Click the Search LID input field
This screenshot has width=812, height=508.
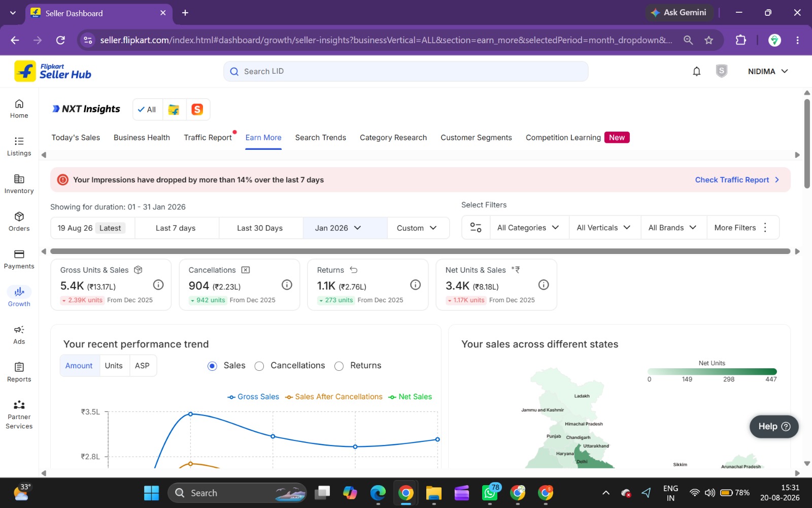(406, 72)
